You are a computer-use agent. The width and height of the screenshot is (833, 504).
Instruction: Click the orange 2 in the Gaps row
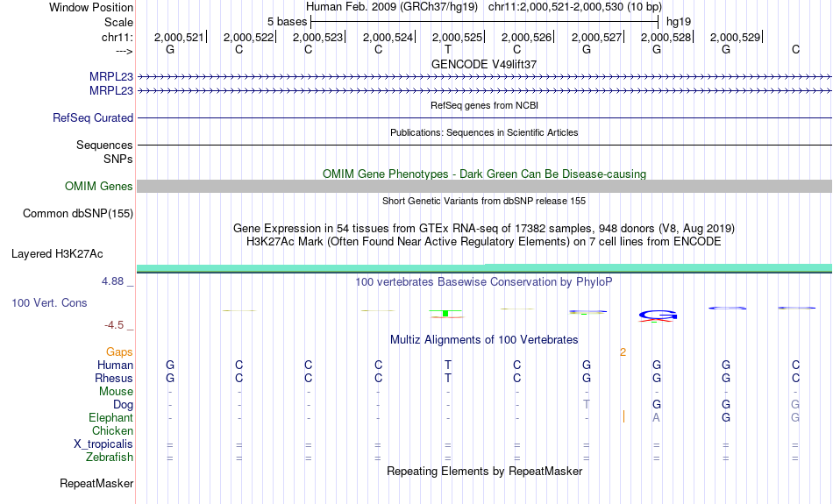point(623,352)
